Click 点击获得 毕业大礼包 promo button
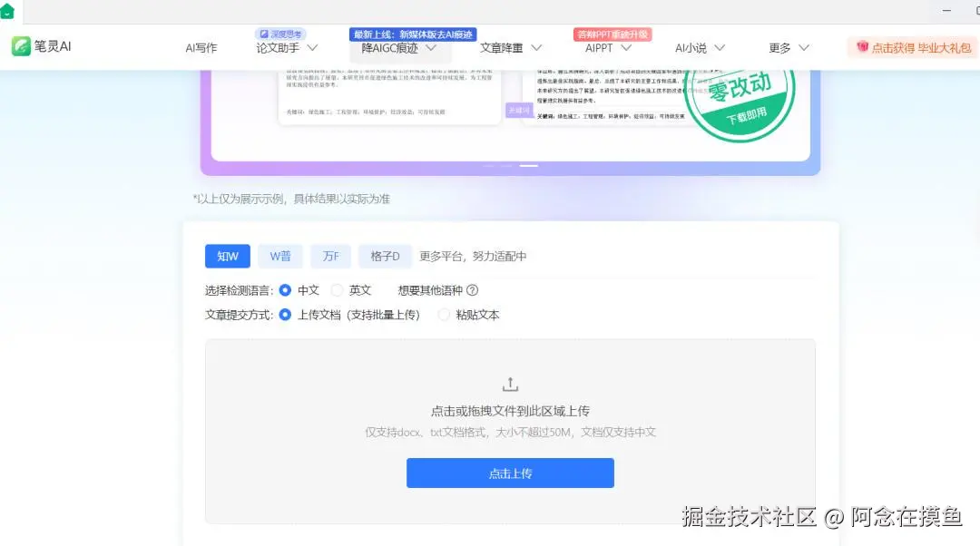980x546 pixels. point(913,47)
